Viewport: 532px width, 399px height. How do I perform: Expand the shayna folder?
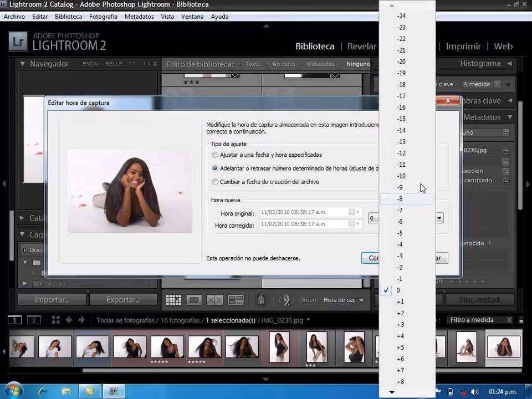[25, 283]
